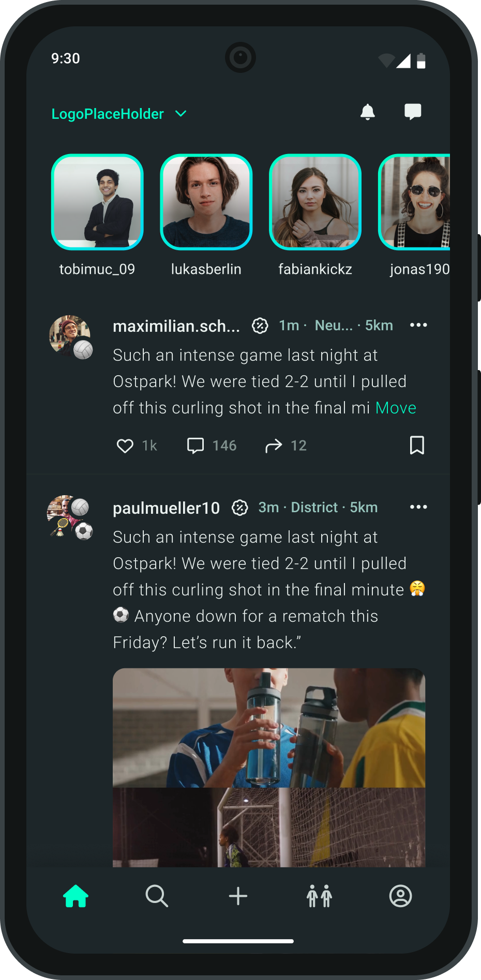Open more options for paulmueller10's post
481x980 pixels.
pyautogui.click(x=418, y=507)
